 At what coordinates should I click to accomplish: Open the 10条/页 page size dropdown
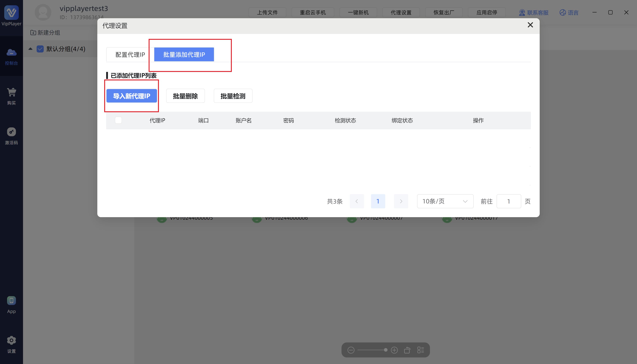pos(445,201)
